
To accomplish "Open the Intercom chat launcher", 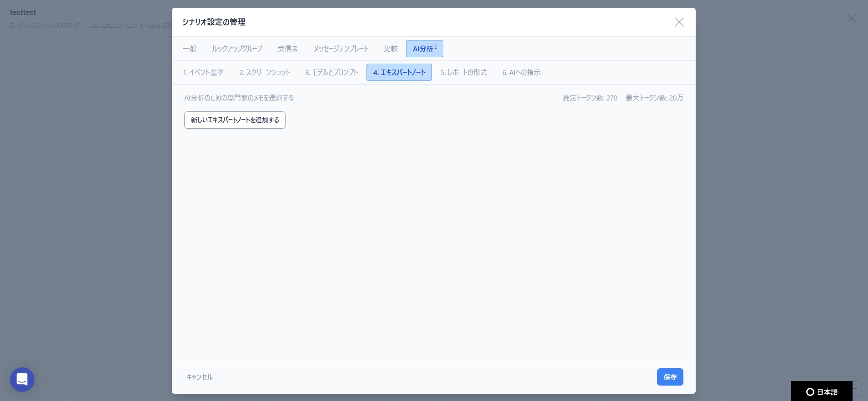I will (22, 379).
